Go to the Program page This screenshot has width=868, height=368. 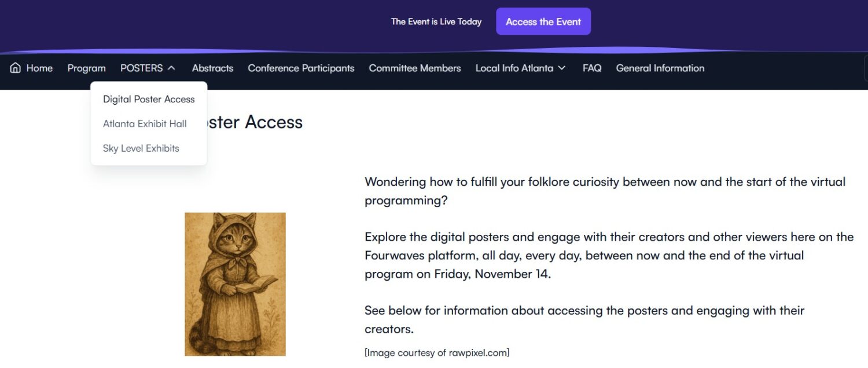[86, 68]
